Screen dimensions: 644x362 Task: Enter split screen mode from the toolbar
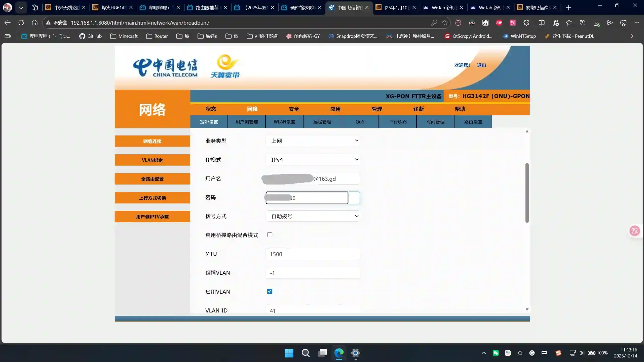[x=541, y=23]
